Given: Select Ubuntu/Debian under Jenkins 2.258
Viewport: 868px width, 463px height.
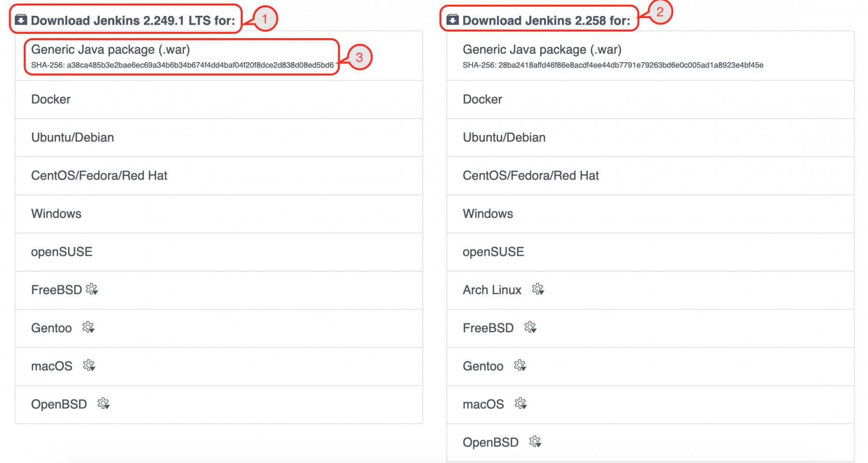Looking at the screenshot, I should click(504, 137).
